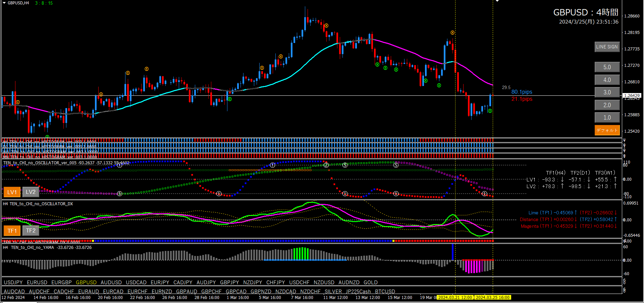
Task: Switch chart to EURUSD
Action: point(37,283)
